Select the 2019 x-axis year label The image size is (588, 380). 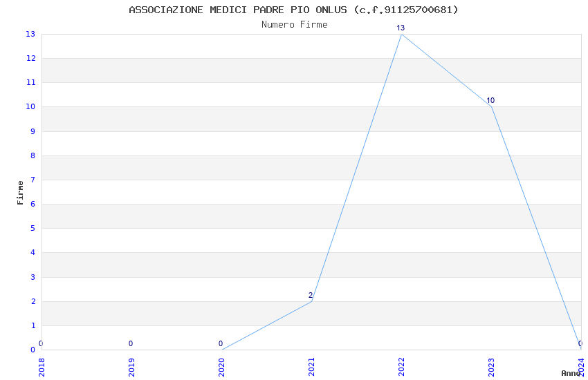coord(131,368)
